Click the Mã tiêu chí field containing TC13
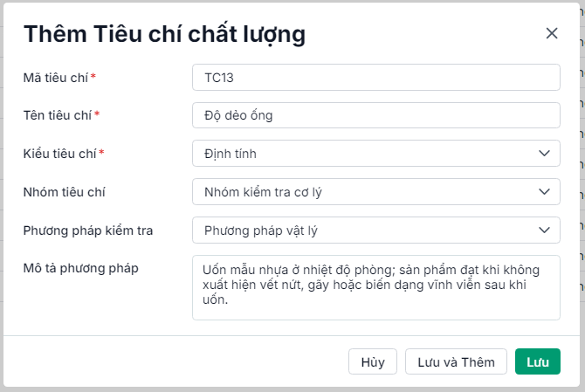 pos(375,77)
